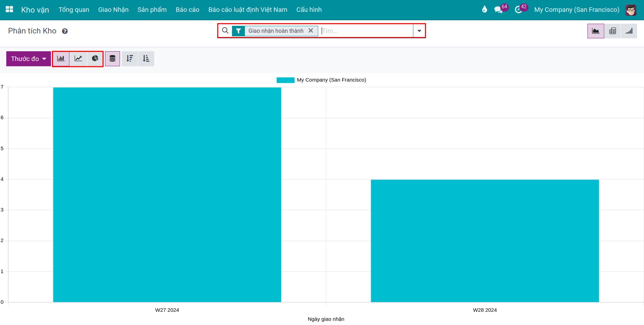Image resolution: width=644 pixels, height=325 pixels.
Task: Open the Tổng quan menu
Action: [74, 10]
